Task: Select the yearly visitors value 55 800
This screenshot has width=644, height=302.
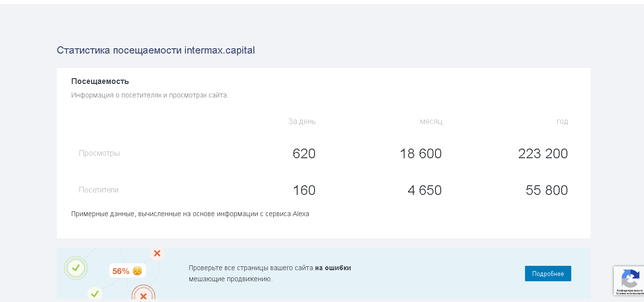Action: coord(547,191)
